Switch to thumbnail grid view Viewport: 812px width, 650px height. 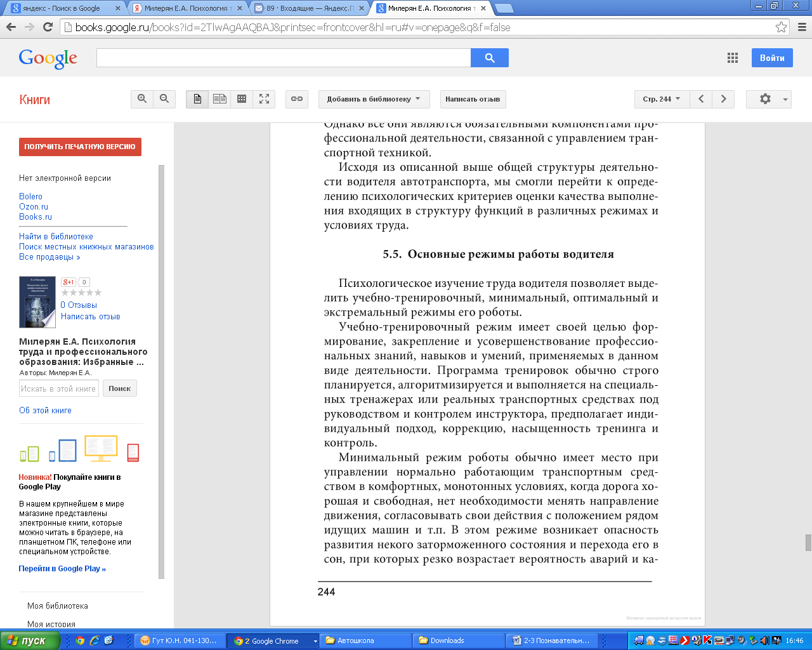242,99
